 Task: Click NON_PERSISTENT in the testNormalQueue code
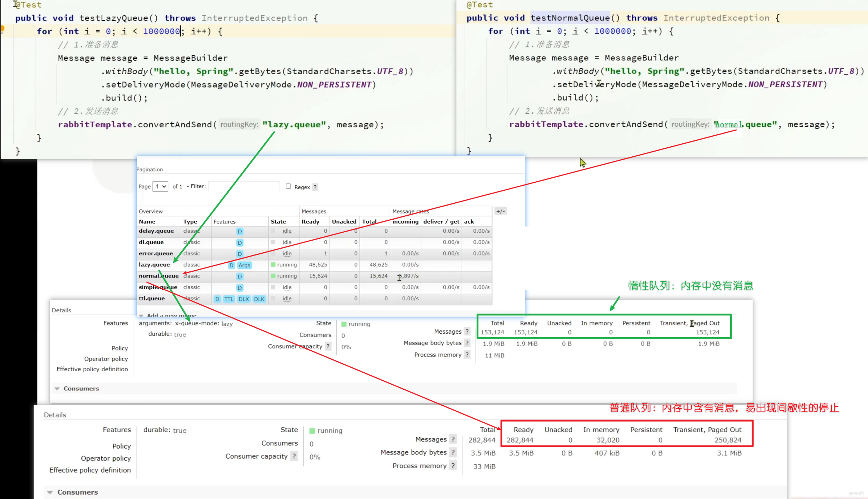pyautogui.click(x=786, y=85)
